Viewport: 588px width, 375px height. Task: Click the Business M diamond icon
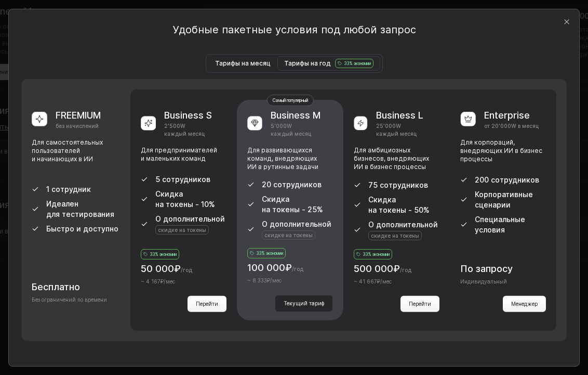[x=255, y=123]
